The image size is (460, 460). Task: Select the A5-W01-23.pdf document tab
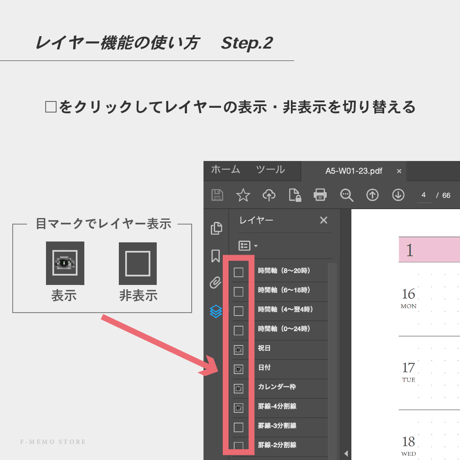click(x=354, y=171)
